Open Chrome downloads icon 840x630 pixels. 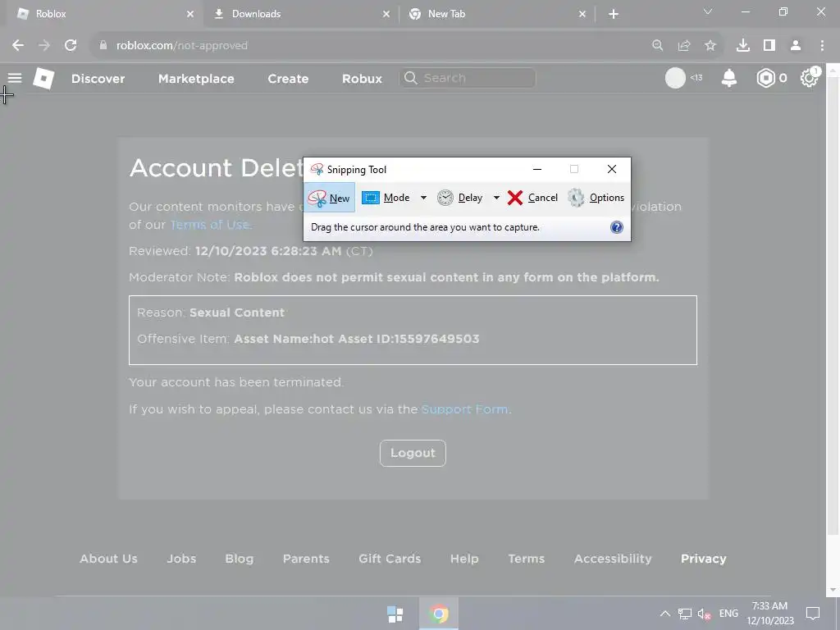[743, 46]
